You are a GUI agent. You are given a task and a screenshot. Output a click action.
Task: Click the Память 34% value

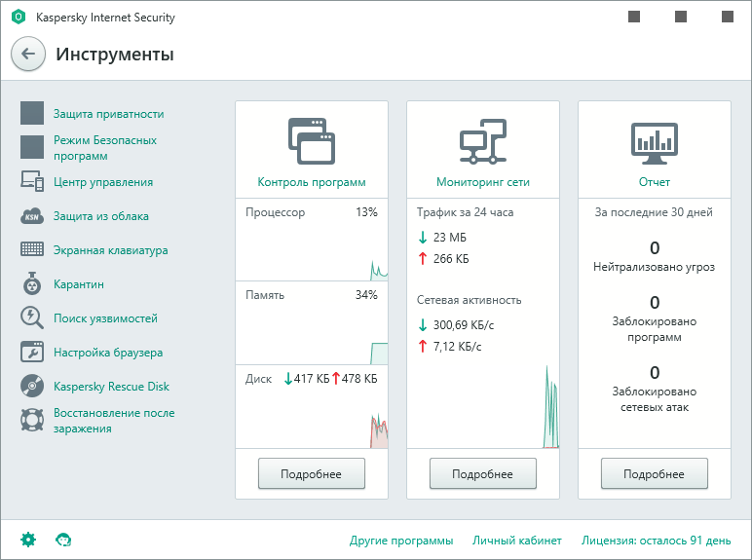(x=366, y=295)
